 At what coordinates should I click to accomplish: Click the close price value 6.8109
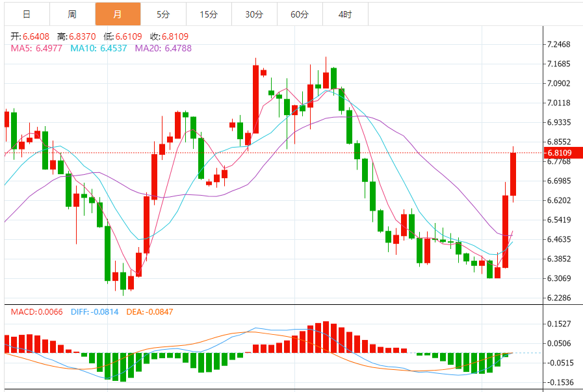point(175,36)
